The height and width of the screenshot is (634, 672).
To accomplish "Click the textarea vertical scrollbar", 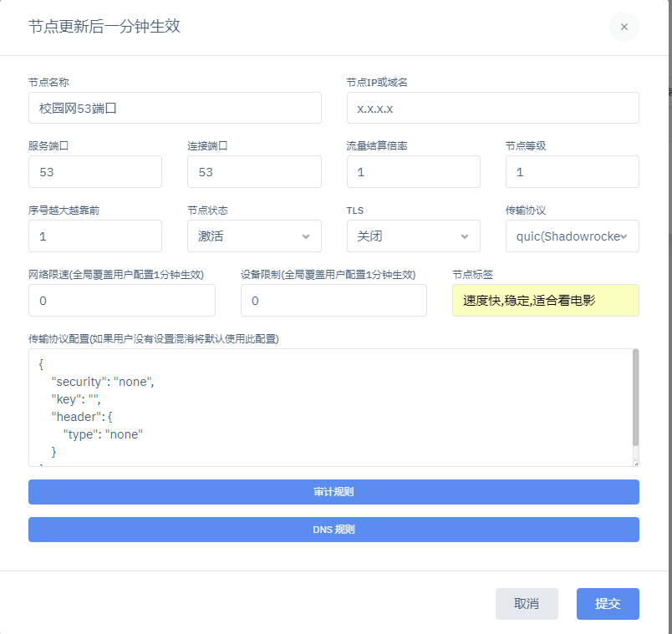I will pos(635,398).
